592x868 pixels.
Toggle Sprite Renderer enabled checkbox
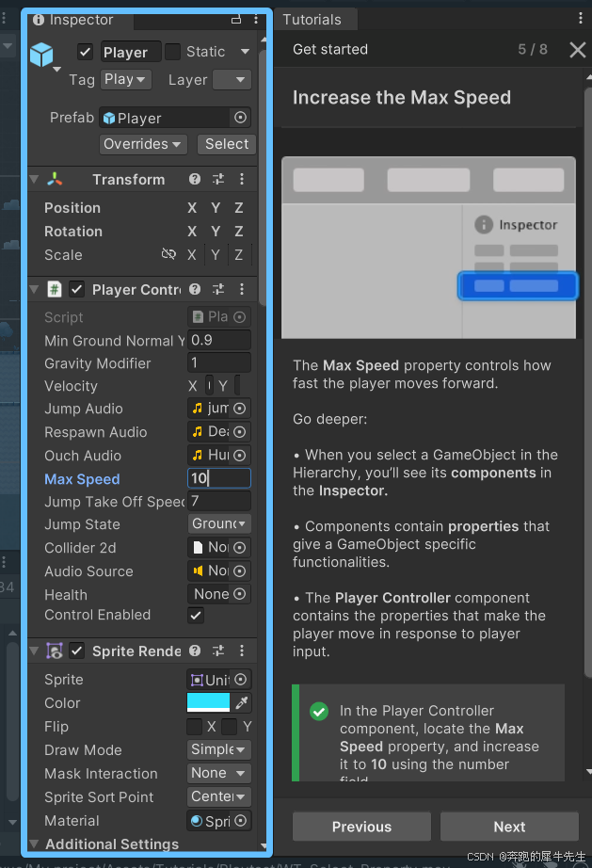(x=77, y=651)
